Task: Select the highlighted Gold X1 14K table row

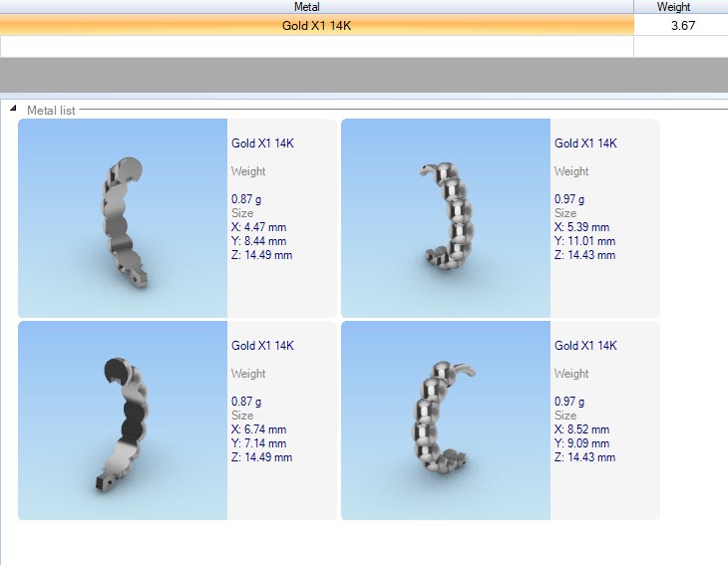Action: 316,26
